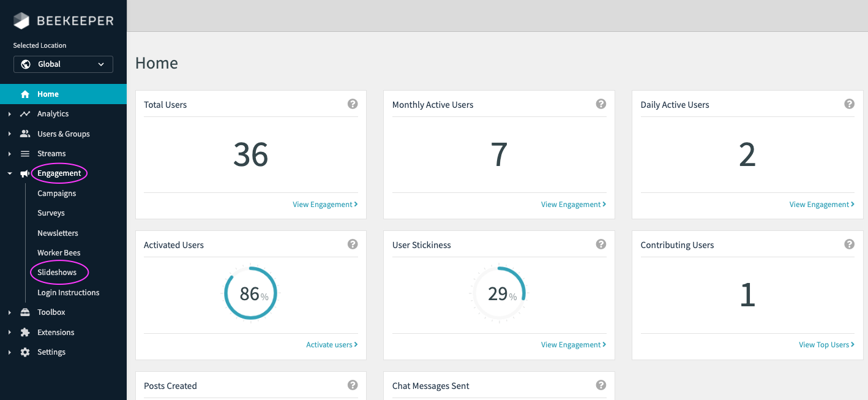
Task: Click the Users & Groups people icon
Action: click(x=25, y=134)
